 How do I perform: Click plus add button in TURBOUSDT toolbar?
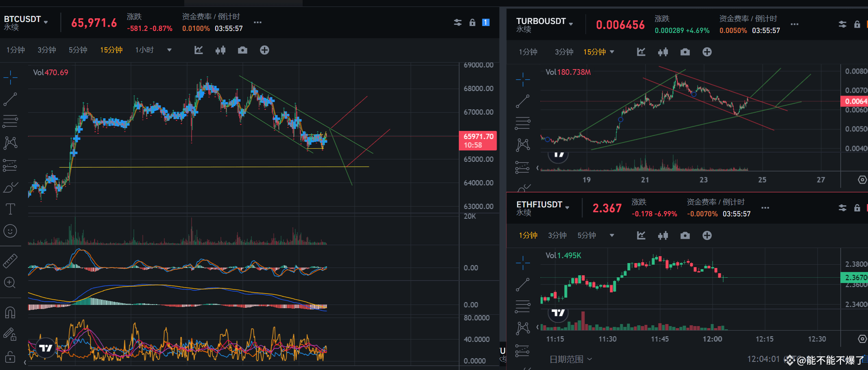(707, 52)
